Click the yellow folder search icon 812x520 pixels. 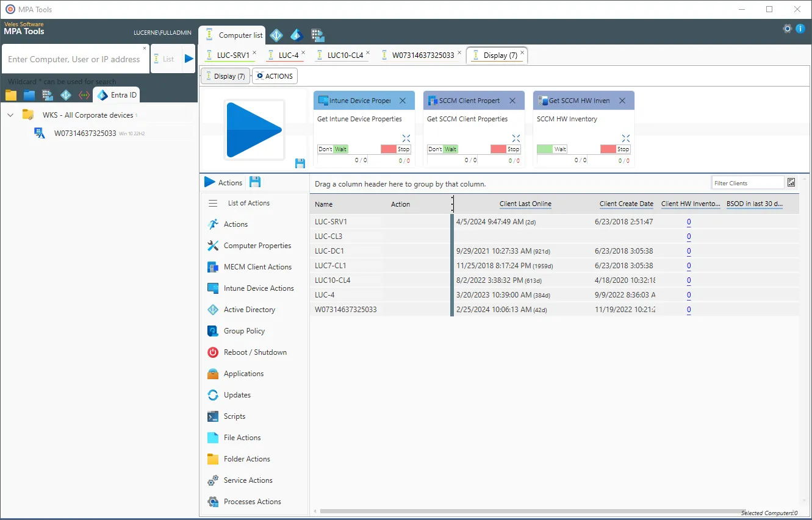click(x=10, y=94)
